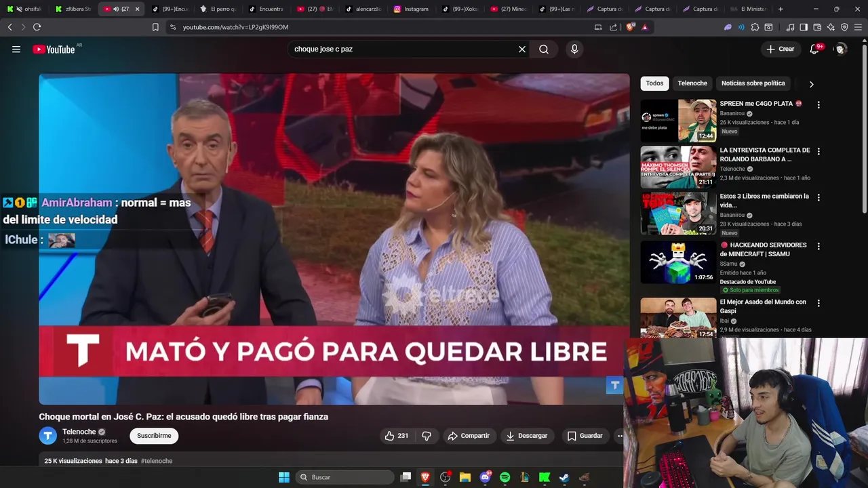The image size is (868, 488).
Task: Open the YouTube guide hamburger menu
Action: pos(16,49)
